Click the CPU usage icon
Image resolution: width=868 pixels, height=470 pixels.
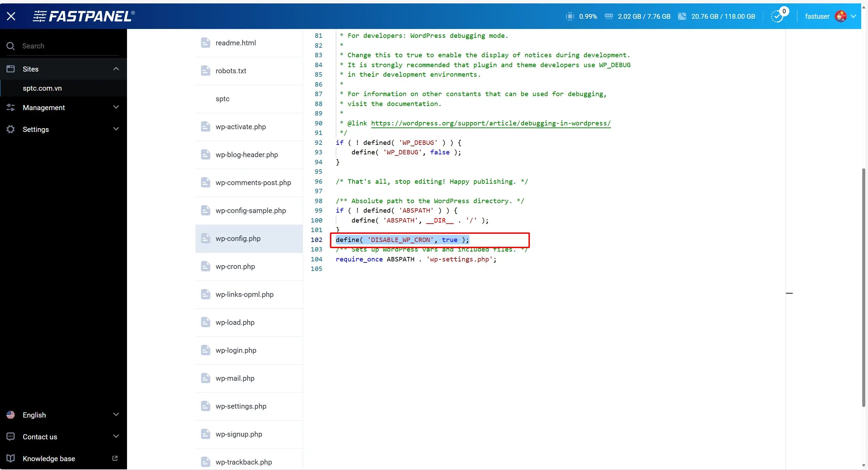pos(570,16)
